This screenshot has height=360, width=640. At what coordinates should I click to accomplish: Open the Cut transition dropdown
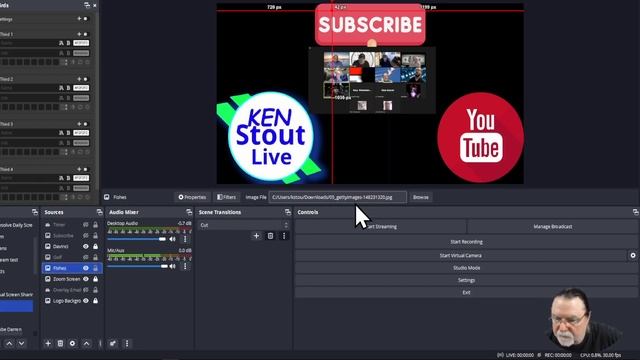[244, 225]
